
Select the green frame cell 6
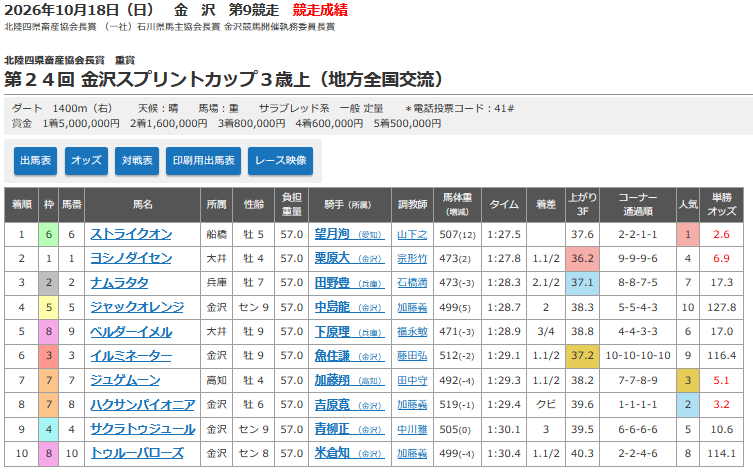(x=49, y=234)
